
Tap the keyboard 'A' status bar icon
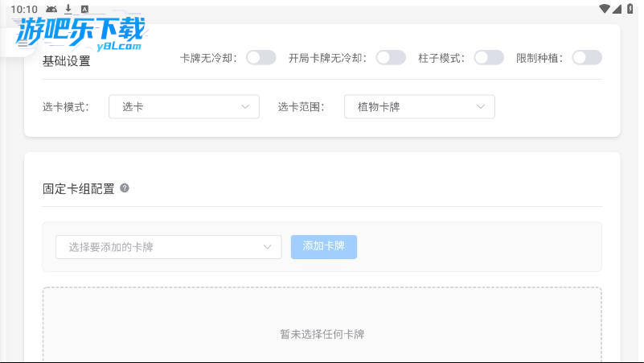pyautogui.click(x=84, y=9)
